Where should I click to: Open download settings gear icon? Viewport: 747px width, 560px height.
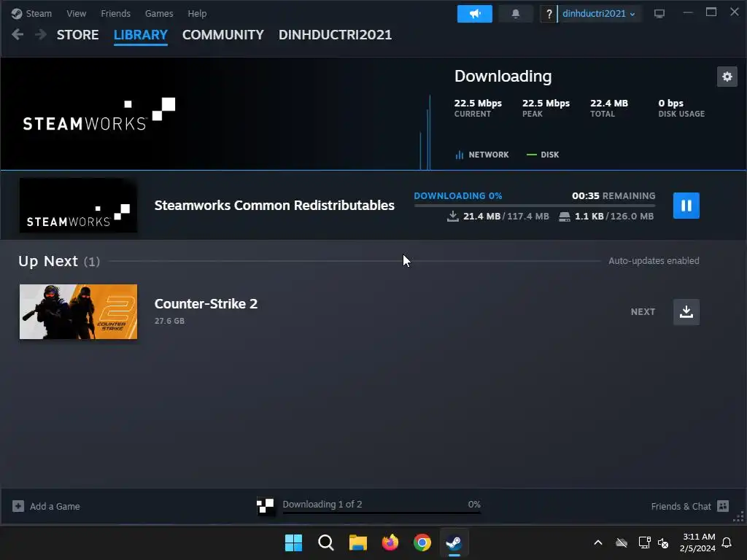coord(727,77)
